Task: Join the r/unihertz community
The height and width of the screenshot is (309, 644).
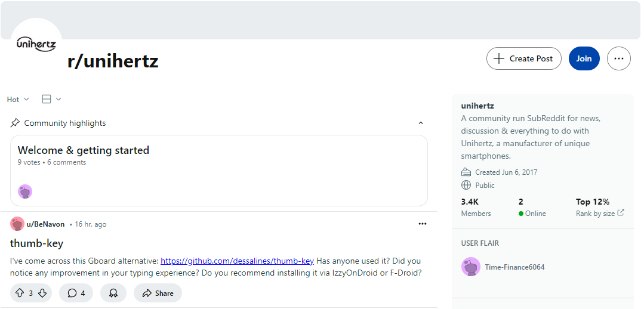Action: tap(584, 58)
